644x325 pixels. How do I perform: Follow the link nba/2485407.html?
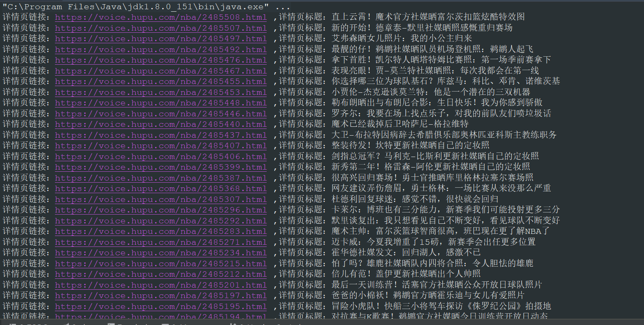click(161, 146)
